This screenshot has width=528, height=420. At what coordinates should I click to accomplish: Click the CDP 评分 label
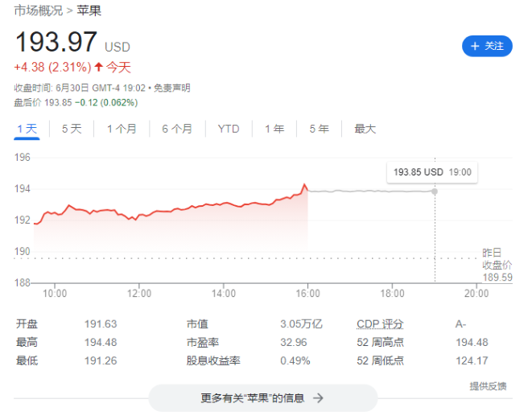pos(380,324)
